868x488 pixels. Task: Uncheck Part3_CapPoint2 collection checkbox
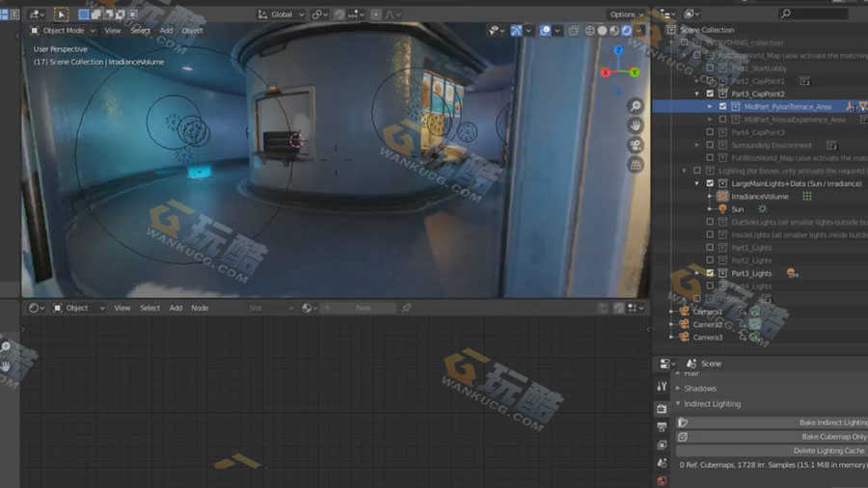pos(710,94)
